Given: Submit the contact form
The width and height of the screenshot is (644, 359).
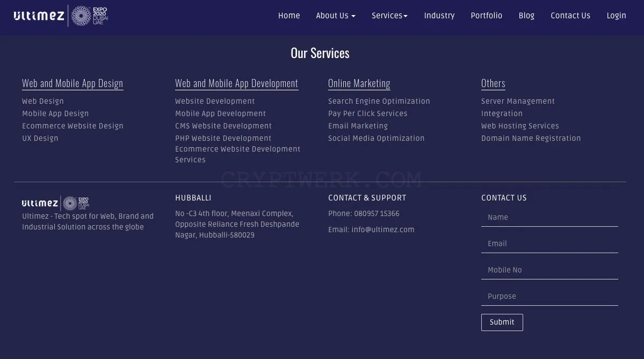Looking at the screenshot, I should 502,322.
